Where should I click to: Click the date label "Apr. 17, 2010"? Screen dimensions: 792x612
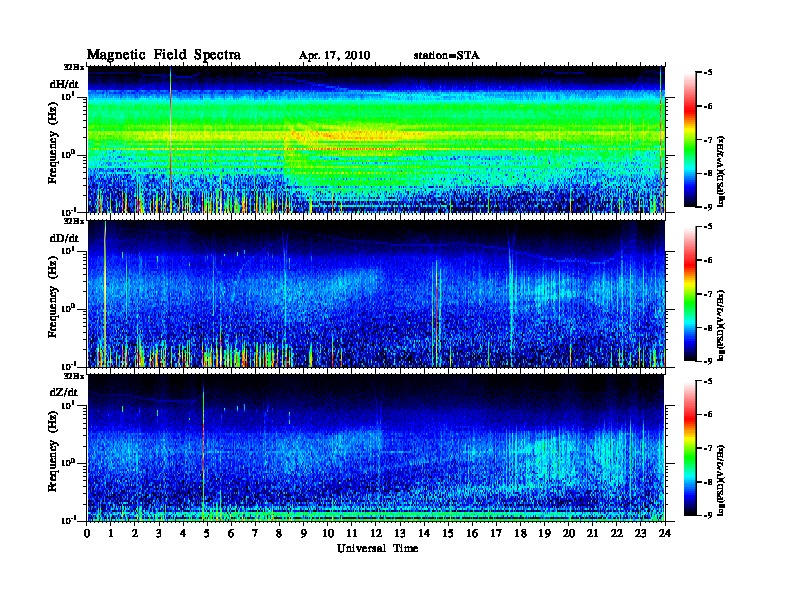[x=334, y=56]
